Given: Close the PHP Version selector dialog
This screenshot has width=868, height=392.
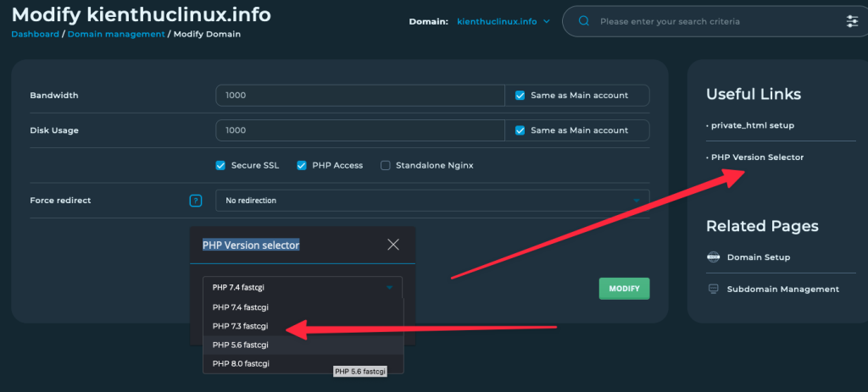Looking at the screenshot, I should pyautogui.click(x=392, y=245).
